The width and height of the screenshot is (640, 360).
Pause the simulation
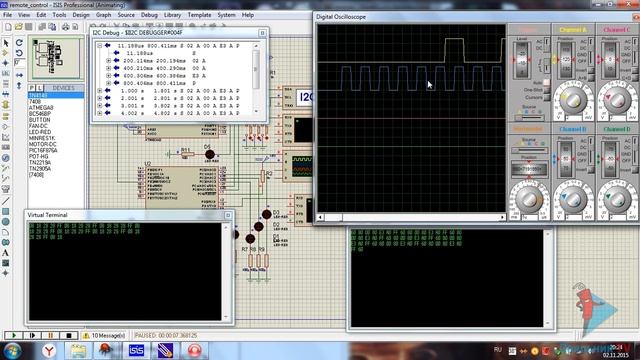click(x=50, y=336)
